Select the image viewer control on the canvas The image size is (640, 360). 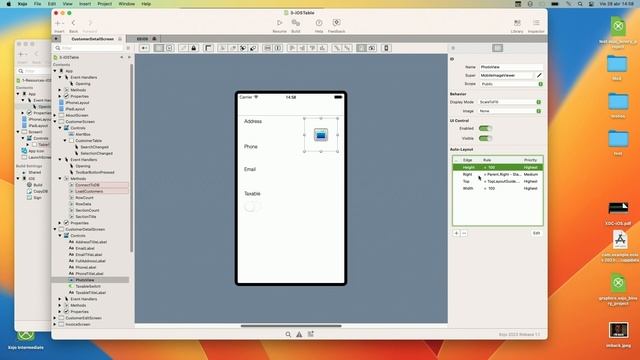click(x=321, y=135)
